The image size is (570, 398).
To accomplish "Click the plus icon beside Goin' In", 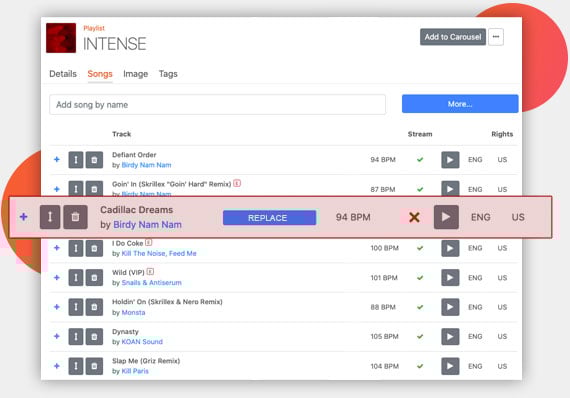I will click(x=57, y=189).
